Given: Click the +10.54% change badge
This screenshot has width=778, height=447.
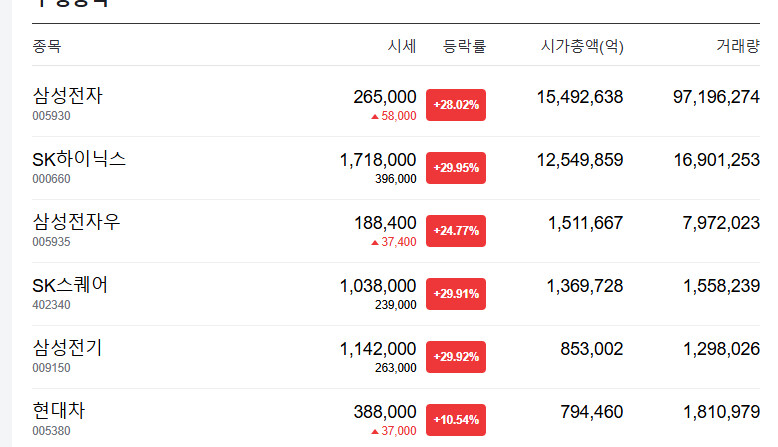Looking at the screenshot, I should click(456, 420).
